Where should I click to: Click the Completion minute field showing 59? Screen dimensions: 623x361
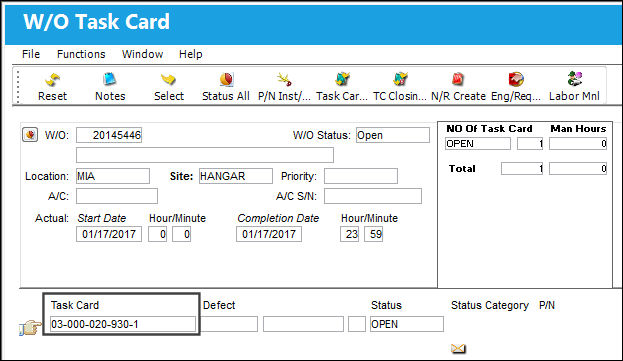pos(373,234)
